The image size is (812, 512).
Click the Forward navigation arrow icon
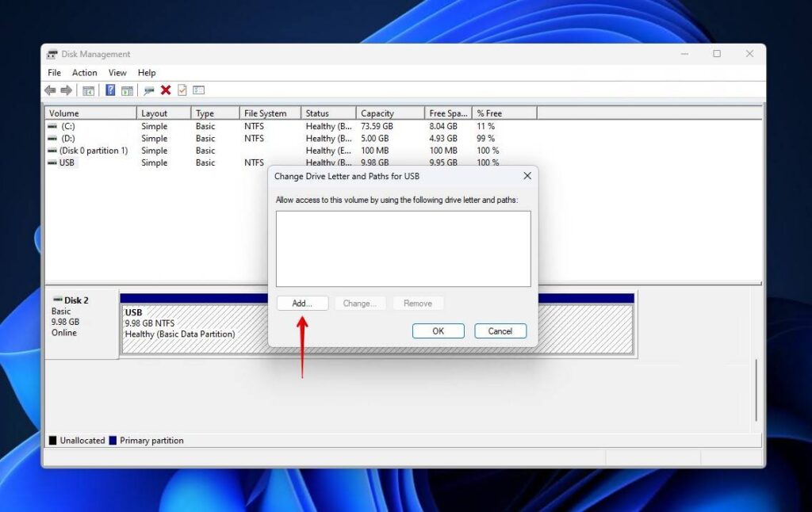[67, 90]
